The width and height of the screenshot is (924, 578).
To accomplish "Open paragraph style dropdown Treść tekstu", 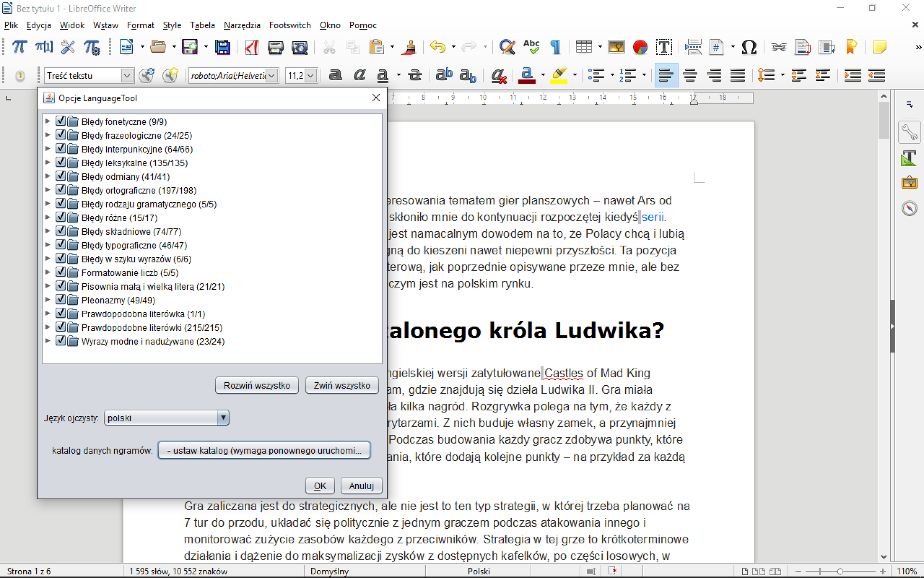I will point(127,75).
